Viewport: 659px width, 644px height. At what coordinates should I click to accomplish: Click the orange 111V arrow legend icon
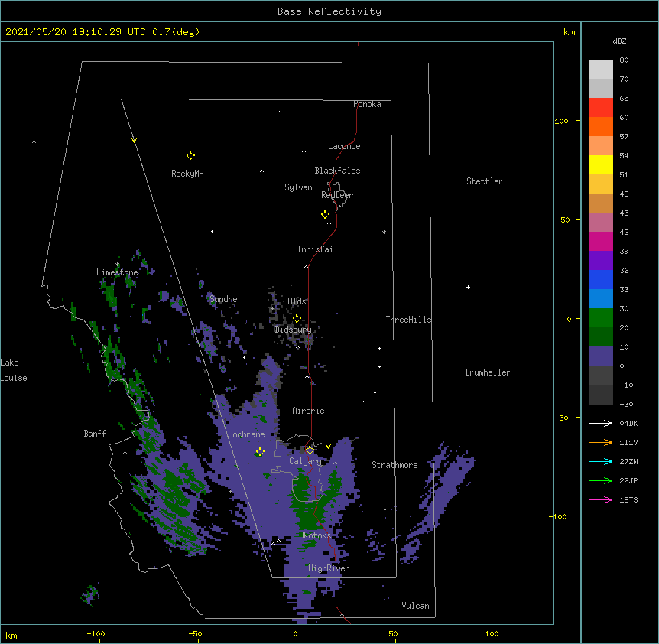pos(601,442)
